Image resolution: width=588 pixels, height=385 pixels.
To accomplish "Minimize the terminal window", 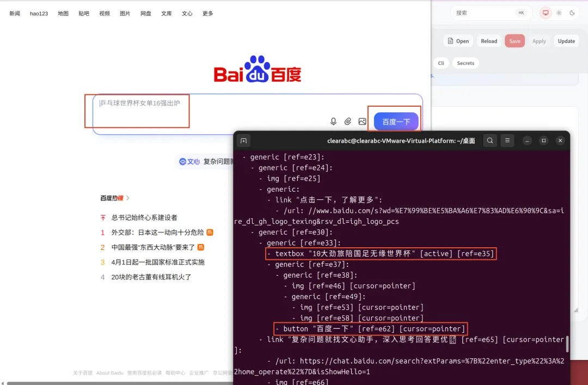I will point(527,140).
